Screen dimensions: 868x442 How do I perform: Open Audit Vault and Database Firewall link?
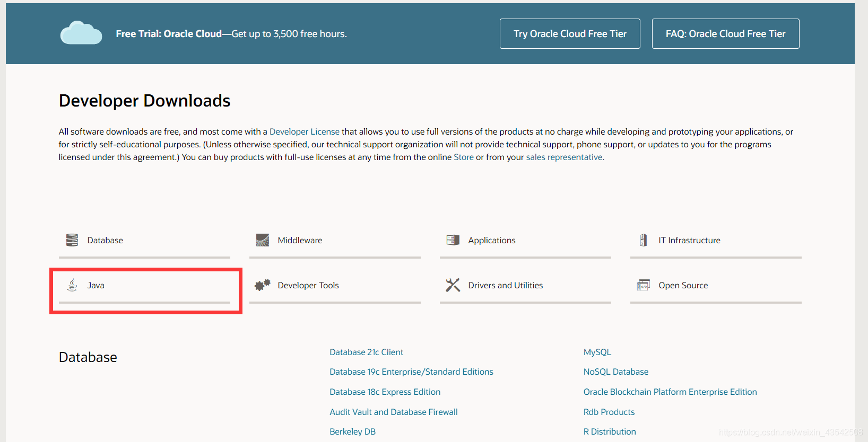393,412
